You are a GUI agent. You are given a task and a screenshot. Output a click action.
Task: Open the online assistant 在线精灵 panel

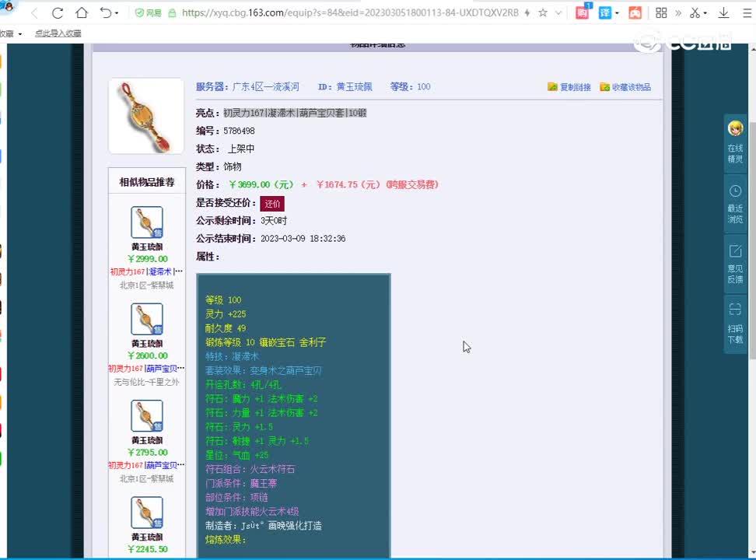734,142
